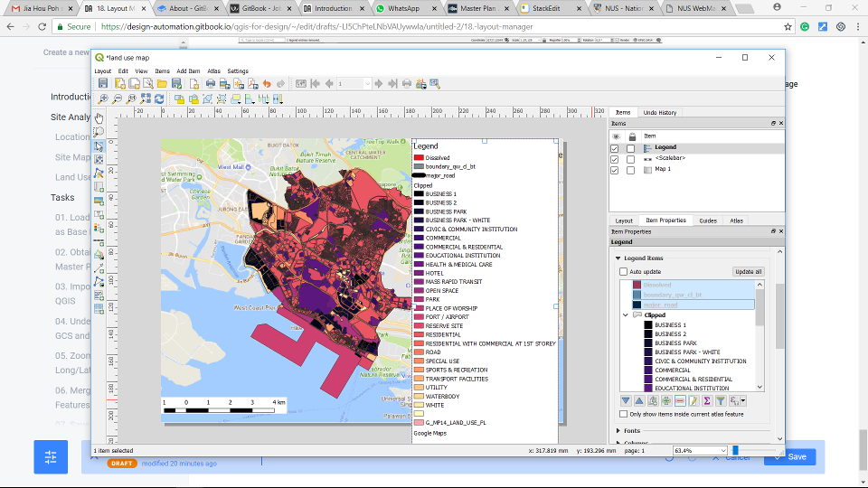Toggle visibility checkbox for Legend item
This screenshot has width=868, height=488.
click(x=615, y=147)
